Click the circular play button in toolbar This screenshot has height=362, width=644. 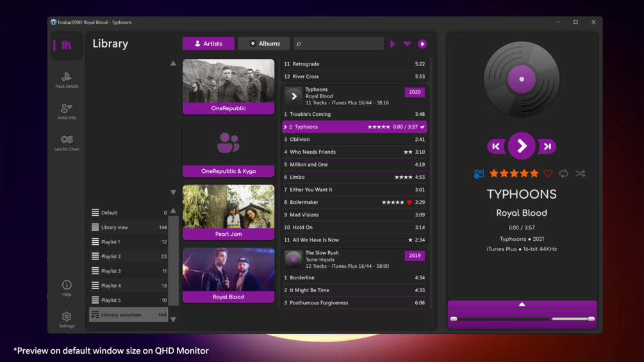coord(422,44)
